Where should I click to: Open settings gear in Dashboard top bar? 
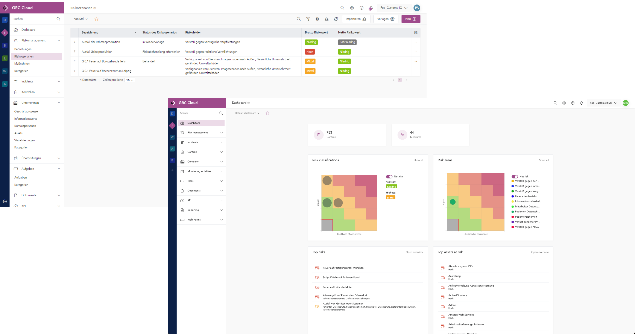(564, 103)
